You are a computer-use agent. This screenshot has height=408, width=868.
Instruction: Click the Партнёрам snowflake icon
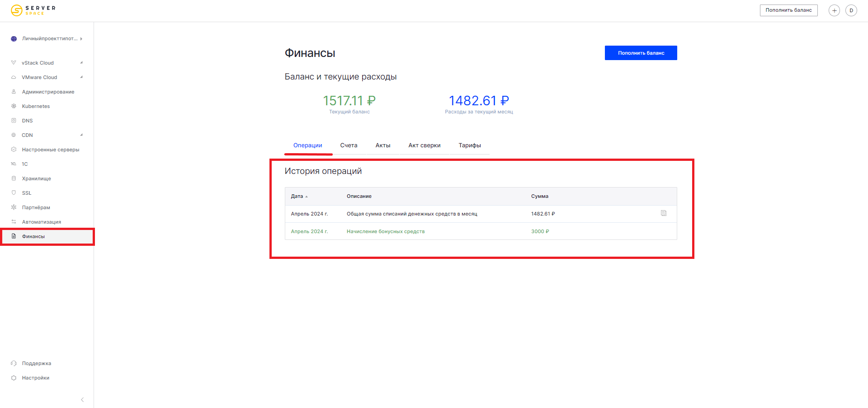14,207
